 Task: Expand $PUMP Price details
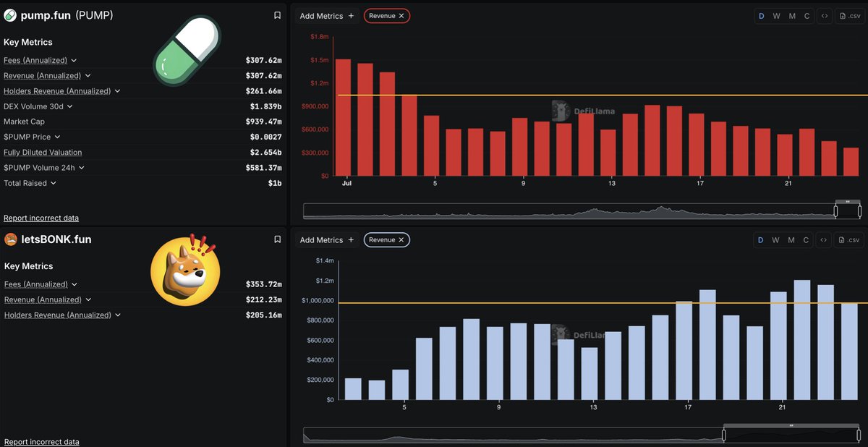pos(57,137)
